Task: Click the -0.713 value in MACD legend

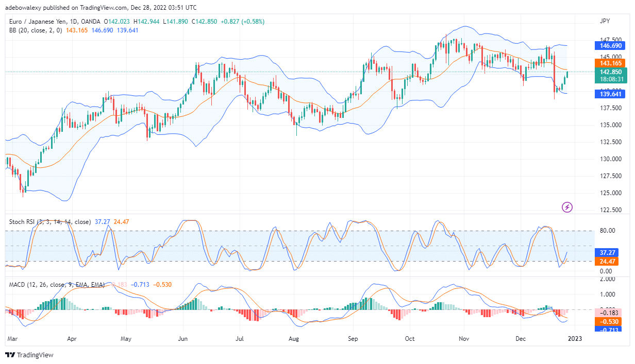Action: tap(140, 284)
